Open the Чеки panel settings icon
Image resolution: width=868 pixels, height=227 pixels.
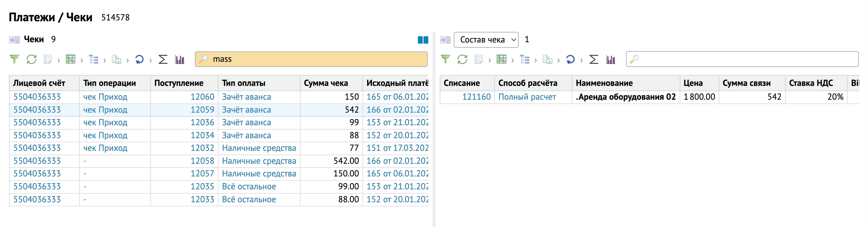click(14, 40)
